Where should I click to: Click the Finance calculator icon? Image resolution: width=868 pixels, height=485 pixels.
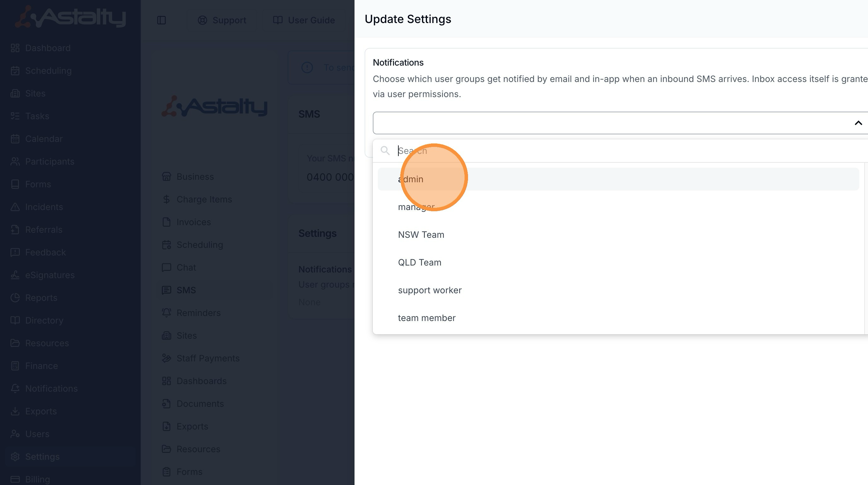tap(15, 366)
